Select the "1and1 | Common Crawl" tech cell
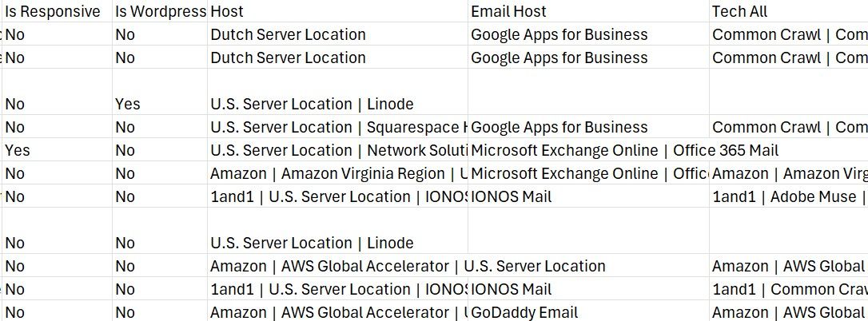This screenshot has width=868, height=321. 787,289
